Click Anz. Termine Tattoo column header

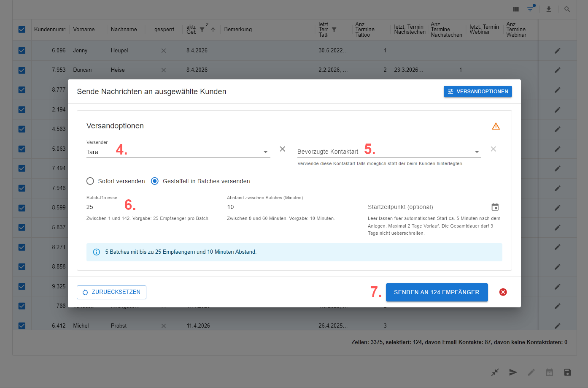point(365,30)
